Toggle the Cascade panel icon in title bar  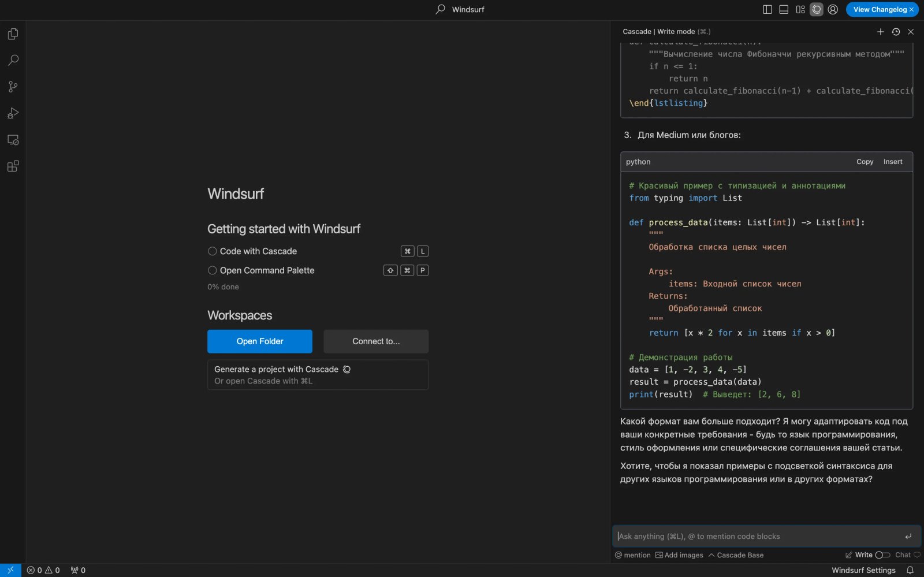click(817, 9)
